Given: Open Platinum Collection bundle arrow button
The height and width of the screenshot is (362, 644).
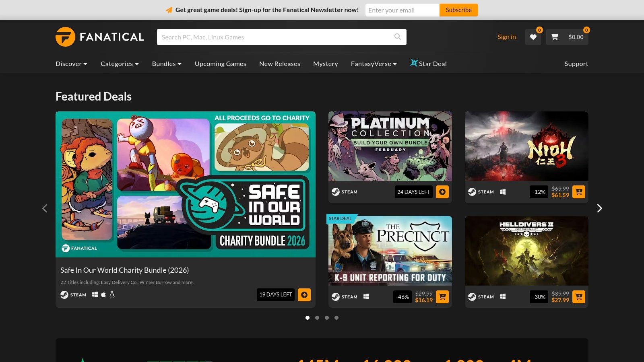Looking at the screenshot, I should coord(442,192).
